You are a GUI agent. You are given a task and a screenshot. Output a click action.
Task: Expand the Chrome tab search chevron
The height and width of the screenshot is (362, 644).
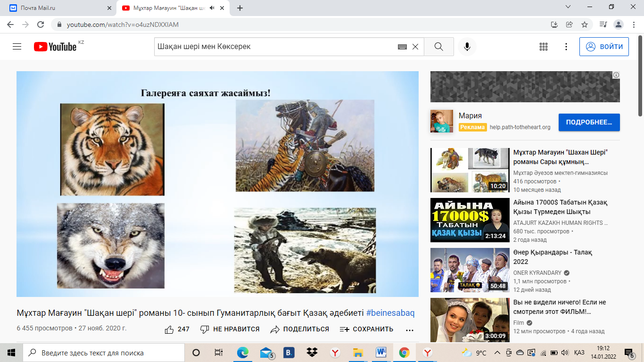pos(568,7)
